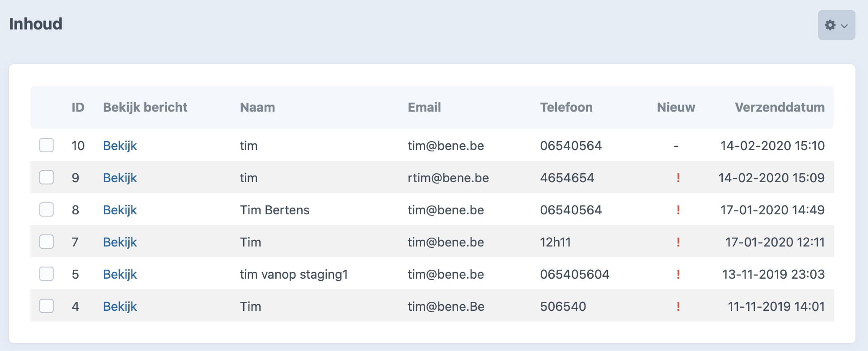The image size is (868, 351).
Task: Click the Verzenddatum column header
Action: coord(780,107)
